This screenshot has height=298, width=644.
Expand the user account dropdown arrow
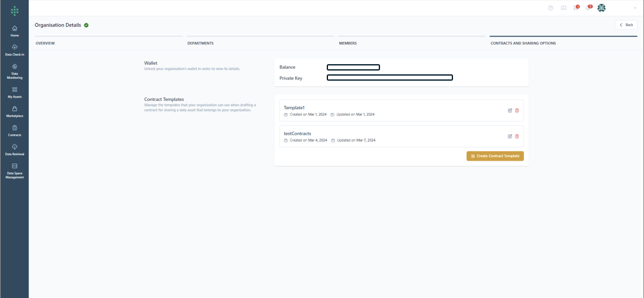(635, 8)
